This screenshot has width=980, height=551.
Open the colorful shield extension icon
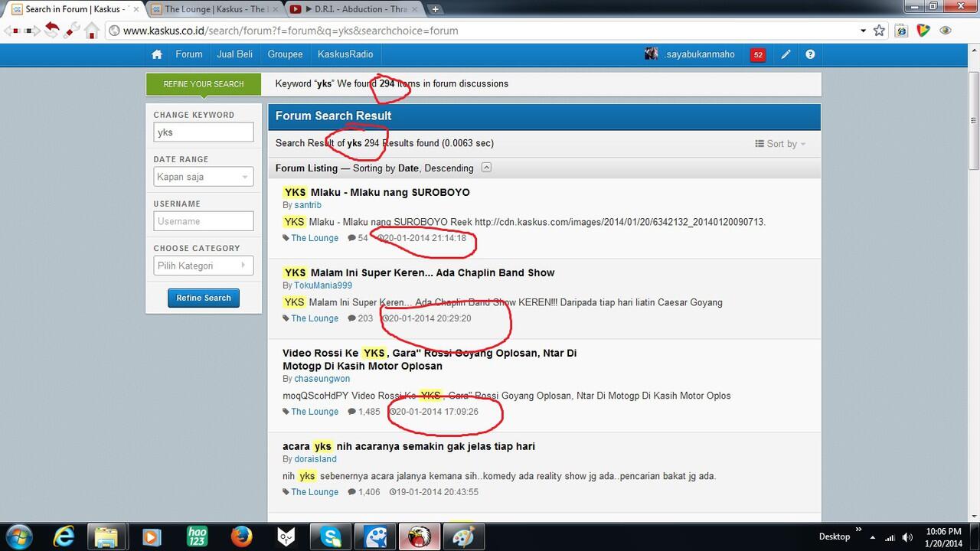[x=923, y=31]
